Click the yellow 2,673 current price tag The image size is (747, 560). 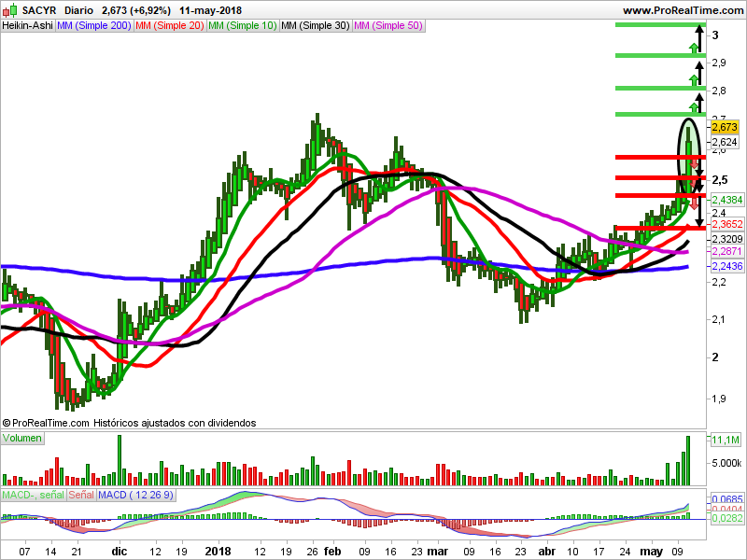(x=725, y=127)
